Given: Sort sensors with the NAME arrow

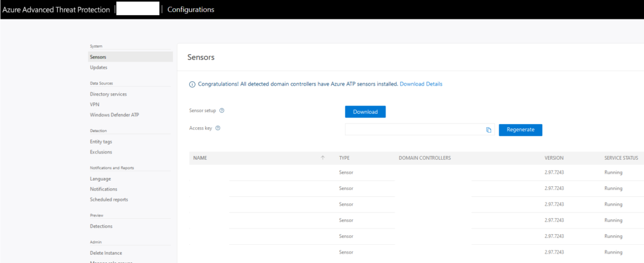Looking at the screenshot, I should coord(323,158).
